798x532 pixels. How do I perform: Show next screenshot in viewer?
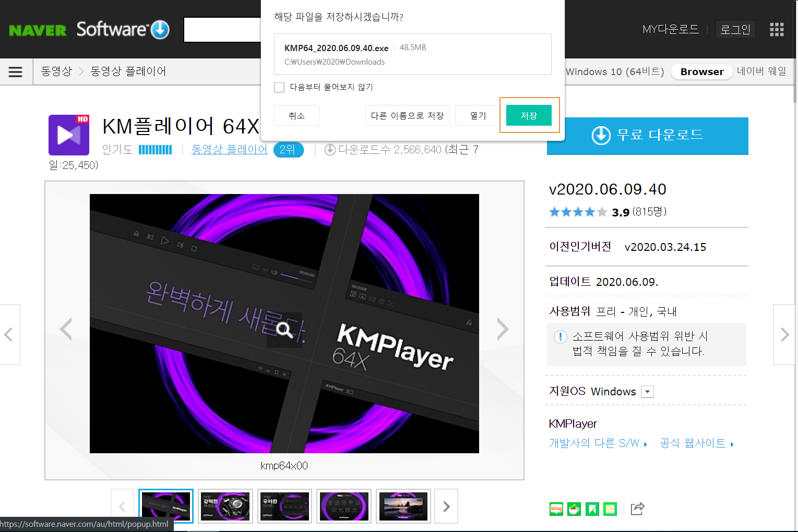[502, 329]
